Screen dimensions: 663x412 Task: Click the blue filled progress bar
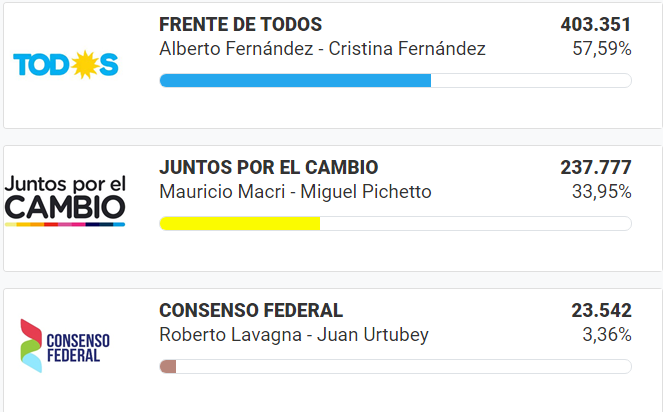point(295,81)
